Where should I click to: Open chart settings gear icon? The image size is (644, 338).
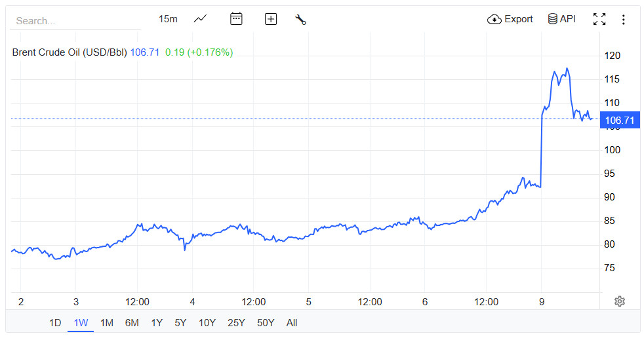[x=620, y=301]
